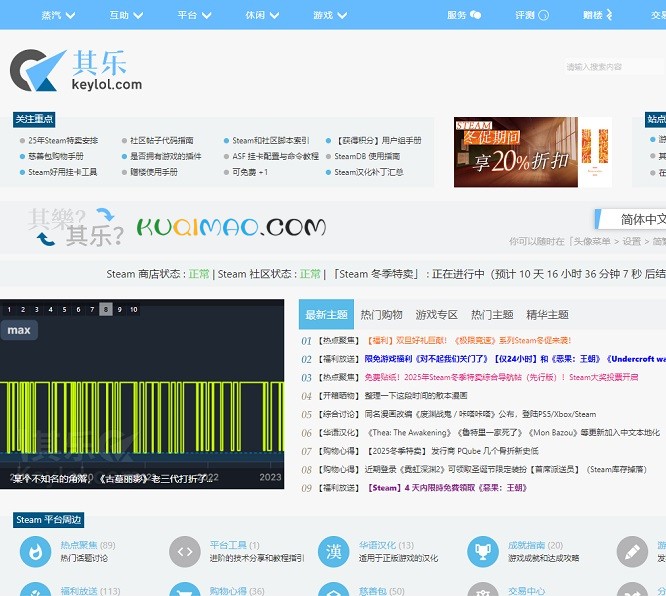Go to slide 10 of the slideshow
The width and height of the screenshot is (666, 596).
[134, 309]
